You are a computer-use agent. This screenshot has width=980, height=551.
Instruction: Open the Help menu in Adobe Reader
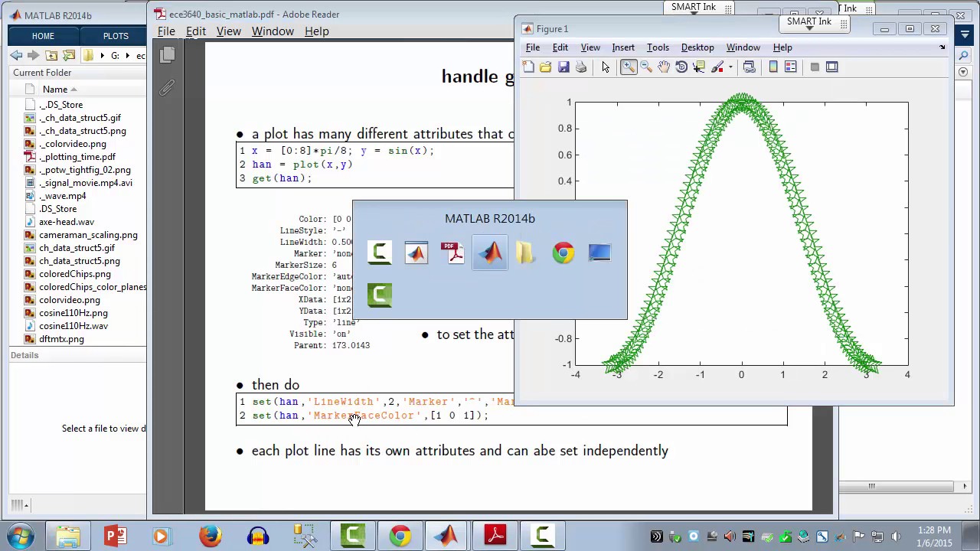[317, 31]
